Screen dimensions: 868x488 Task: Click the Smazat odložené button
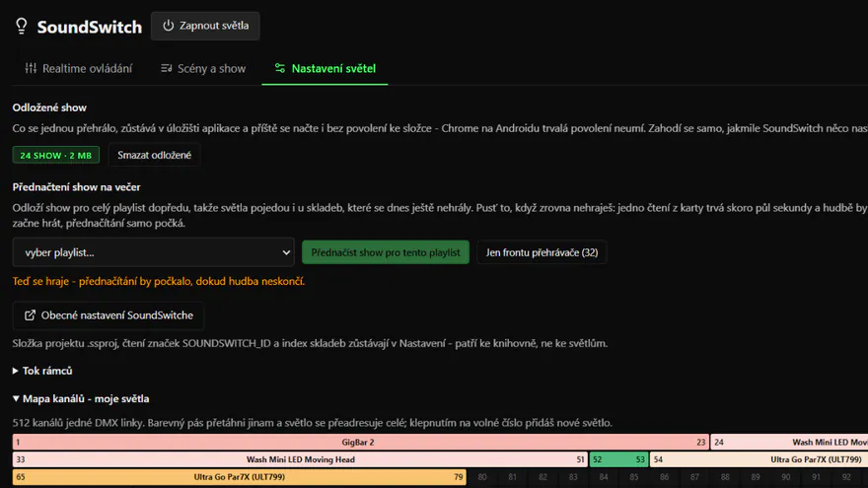point(155,155)
